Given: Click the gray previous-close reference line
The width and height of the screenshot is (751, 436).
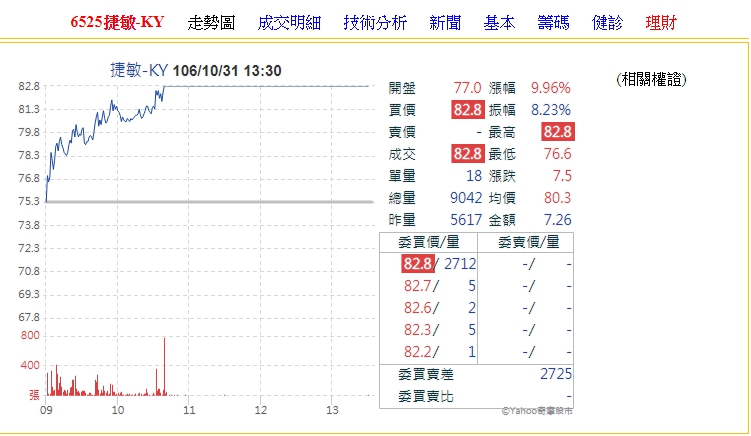Looking at the screenshot, I should coord(210,202).
